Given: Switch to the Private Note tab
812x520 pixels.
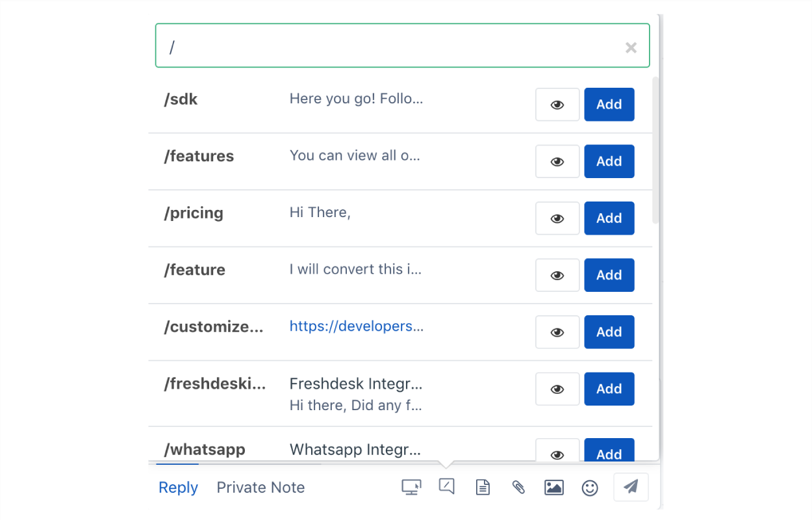Looking at the screenshot, I should (x=260, y=487).
